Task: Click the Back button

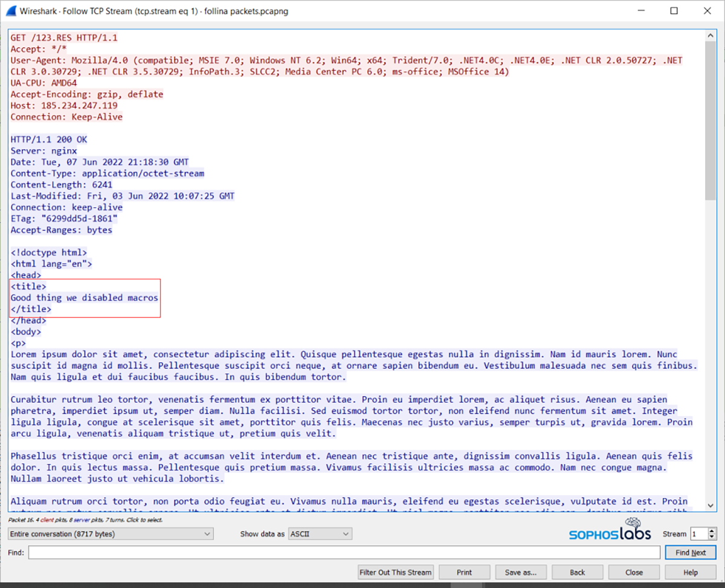Action: 578,572
